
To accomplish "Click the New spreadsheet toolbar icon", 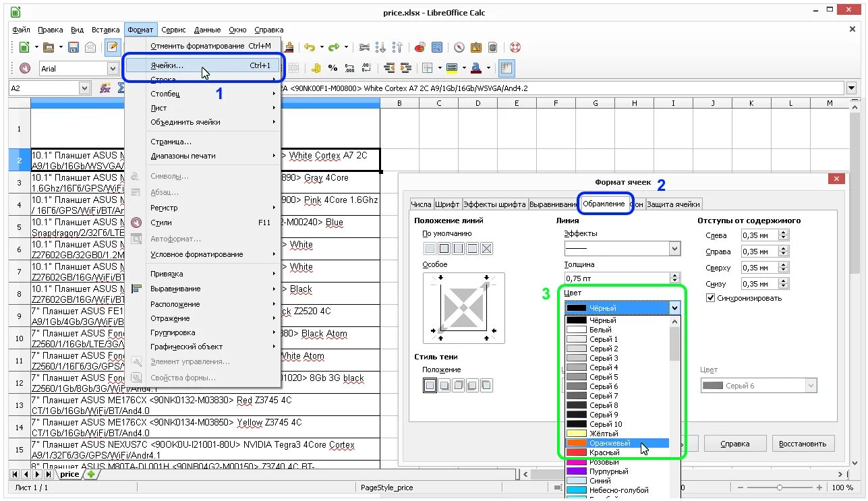I will [24, 47].
